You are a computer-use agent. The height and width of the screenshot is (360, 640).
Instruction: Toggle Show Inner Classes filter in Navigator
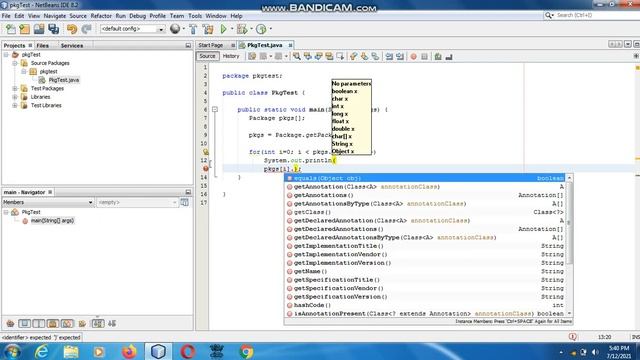pos(67,323)
